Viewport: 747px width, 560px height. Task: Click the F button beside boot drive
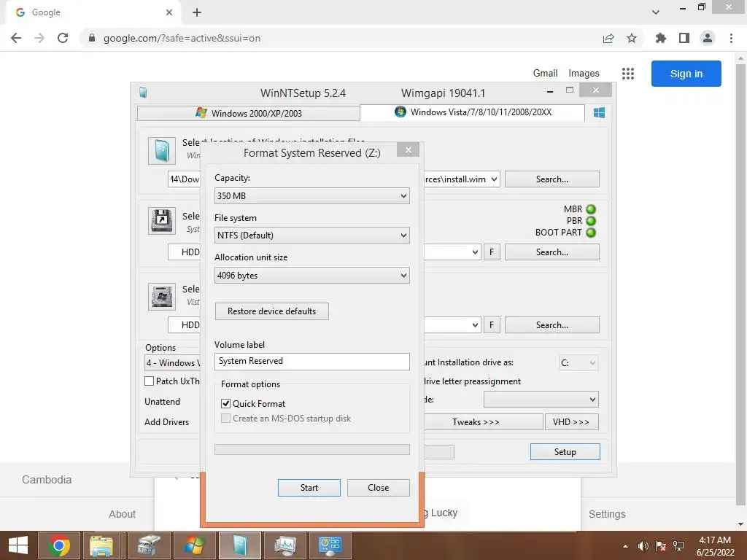point(492,252)
